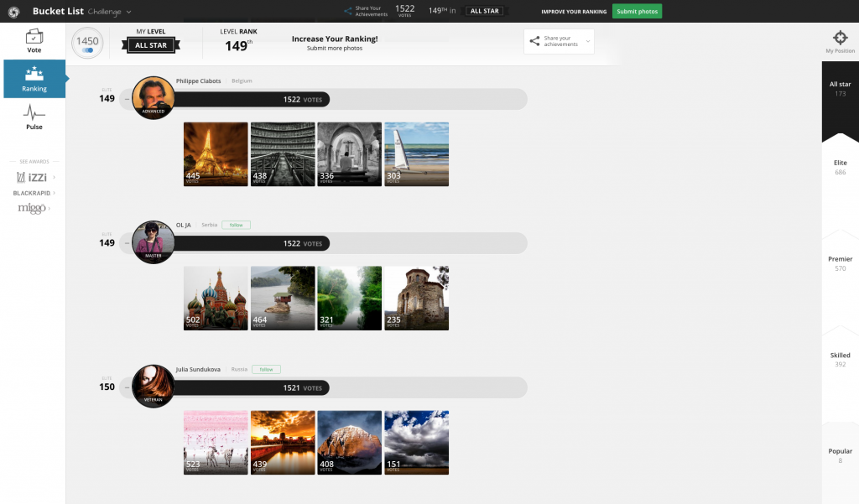
Task: Click the Improve Your Ranking link
Action: [574, 12]
